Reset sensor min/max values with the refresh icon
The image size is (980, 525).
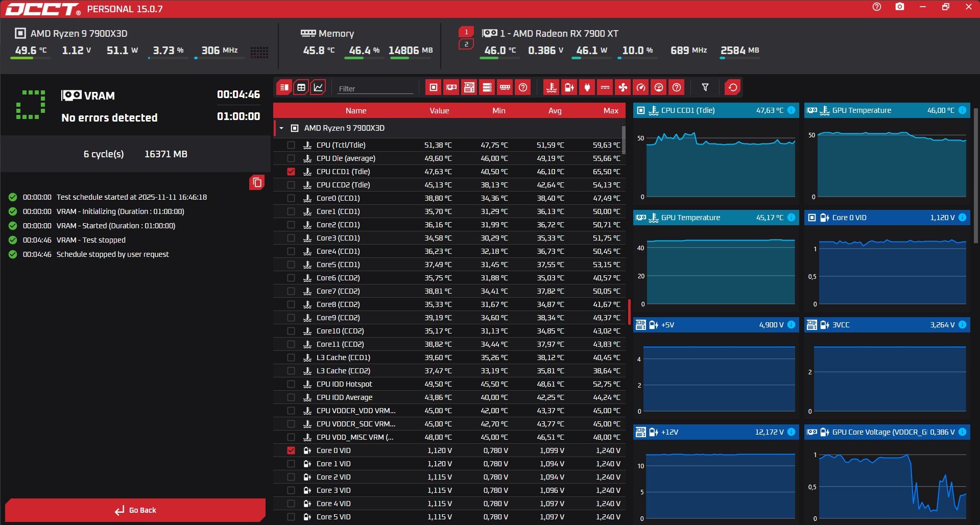(733, 87)
